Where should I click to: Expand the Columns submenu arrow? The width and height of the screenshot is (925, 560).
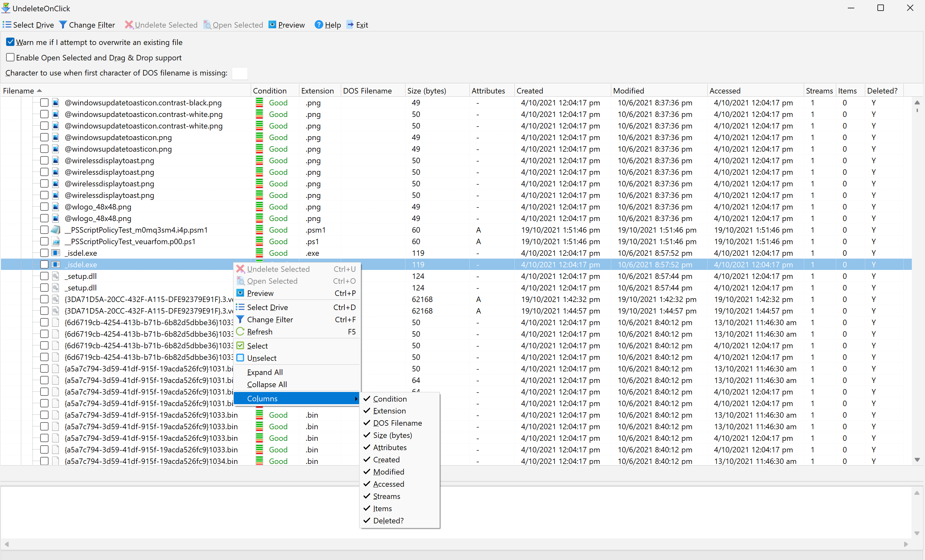(x=356, y=398)
